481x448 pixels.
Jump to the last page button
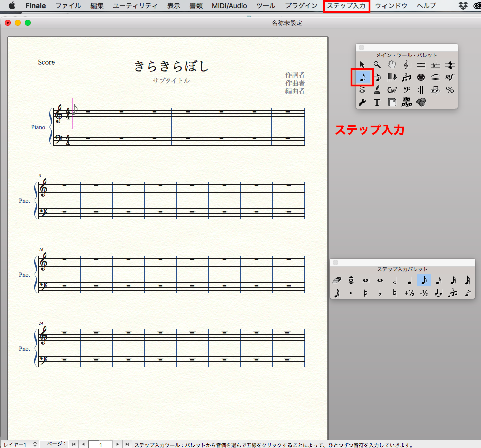coord(127,444)
